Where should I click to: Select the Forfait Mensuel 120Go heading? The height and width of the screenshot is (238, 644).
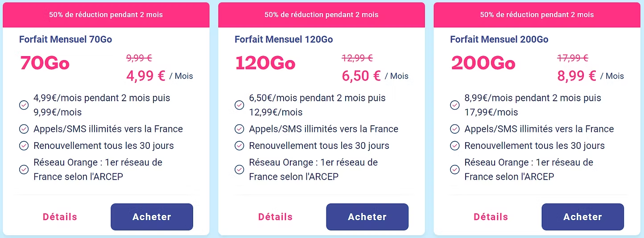[284, 39]
